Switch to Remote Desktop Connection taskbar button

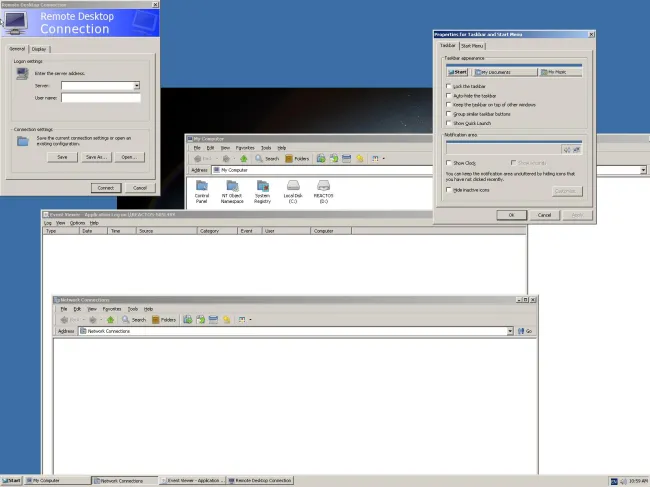click(260, 480)
